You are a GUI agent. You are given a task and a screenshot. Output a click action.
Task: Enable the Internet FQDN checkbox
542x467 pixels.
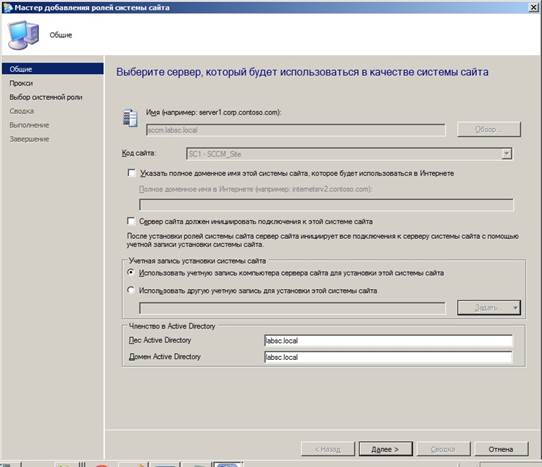(x=131, y=173)
